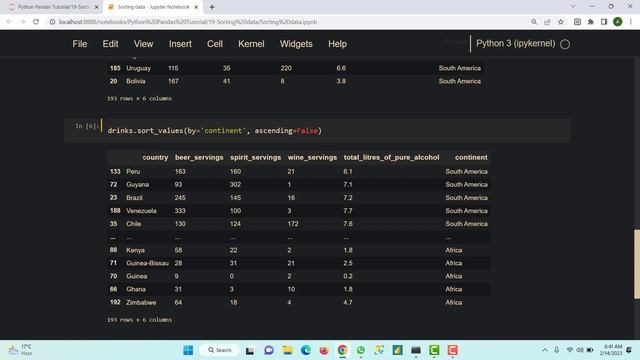Select the Ghana country cell
Viewport: 640px width, 360px height.
point(136,289)
